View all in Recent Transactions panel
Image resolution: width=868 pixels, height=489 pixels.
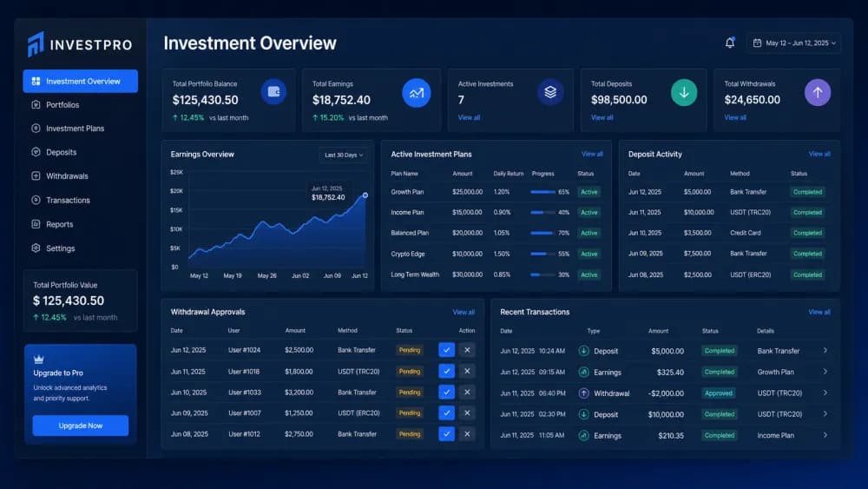tap(819, 313)
